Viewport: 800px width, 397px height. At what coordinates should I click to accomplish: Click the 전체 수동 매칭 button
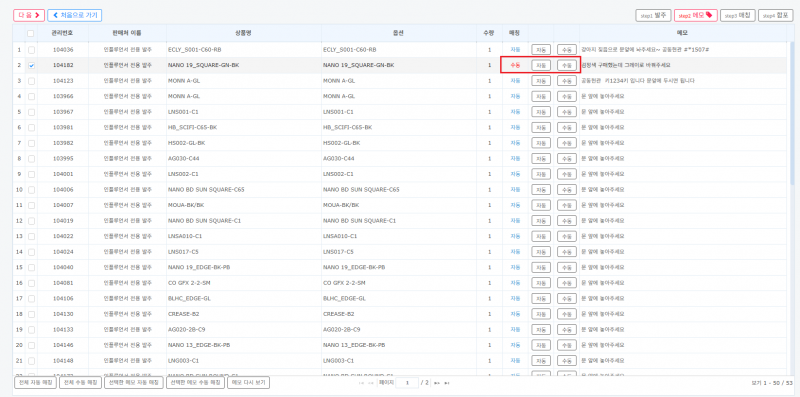click(x=80, y=382)
